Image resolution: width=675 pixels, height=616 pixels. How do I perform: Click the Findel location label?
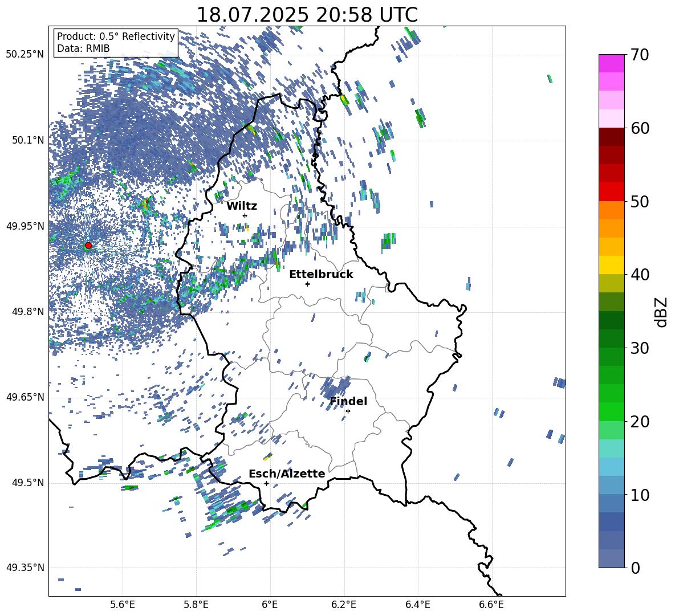pyautogui.click(x=348, y=401)
